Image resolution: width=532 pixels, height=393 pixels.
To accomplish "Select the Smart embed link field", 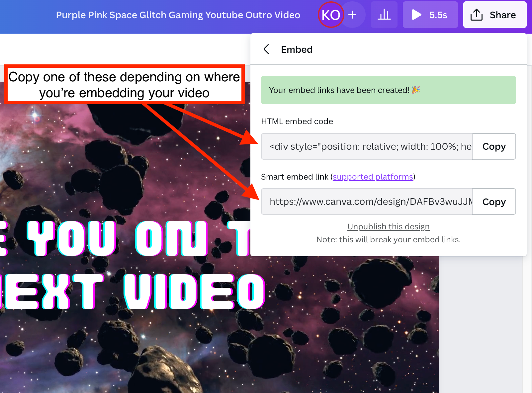I will tap(367, 202).
